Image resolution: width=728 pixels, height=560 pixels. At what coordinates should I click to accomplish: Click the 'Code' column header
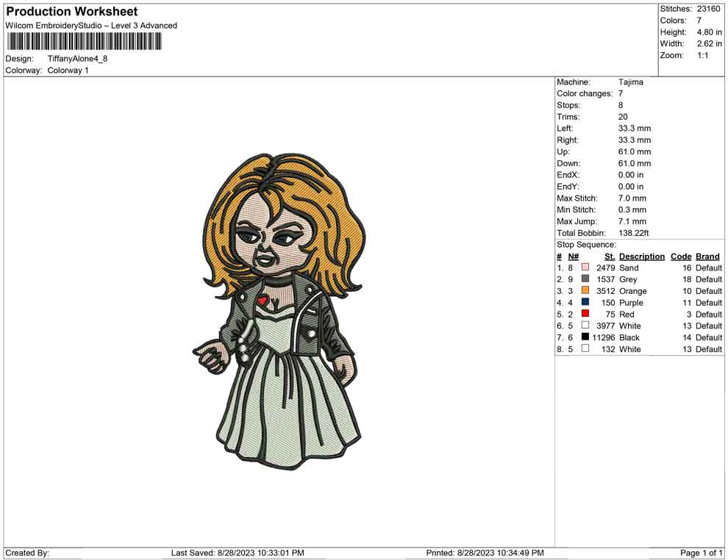click(x=681, y=256)
